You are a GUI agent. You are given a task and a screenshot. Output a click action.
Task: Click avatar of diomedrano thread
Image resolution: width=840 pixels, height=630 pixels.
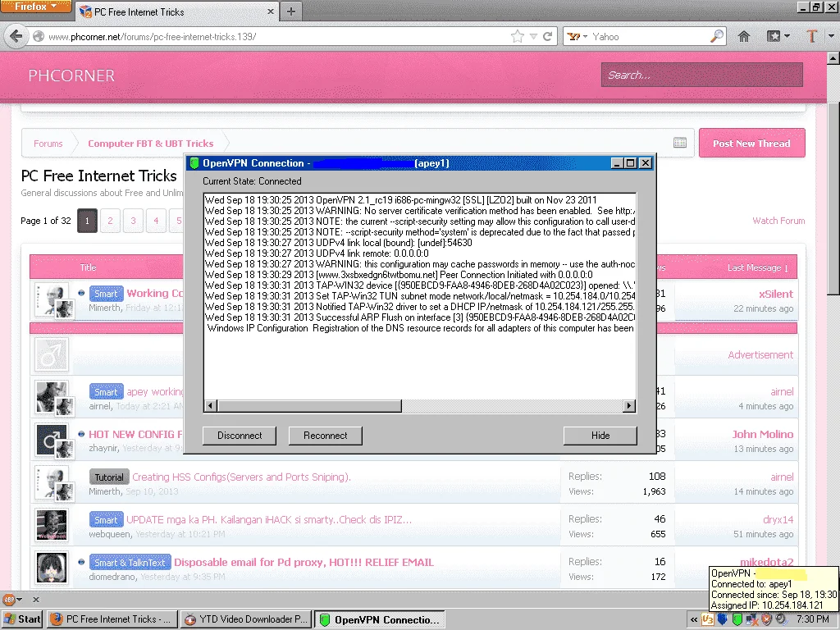[52, 568]
